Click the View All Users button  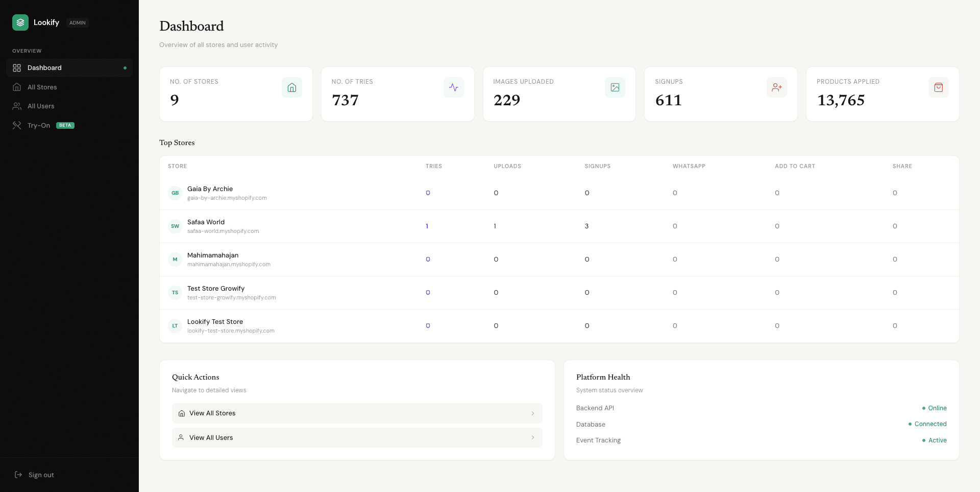point(357,437)
